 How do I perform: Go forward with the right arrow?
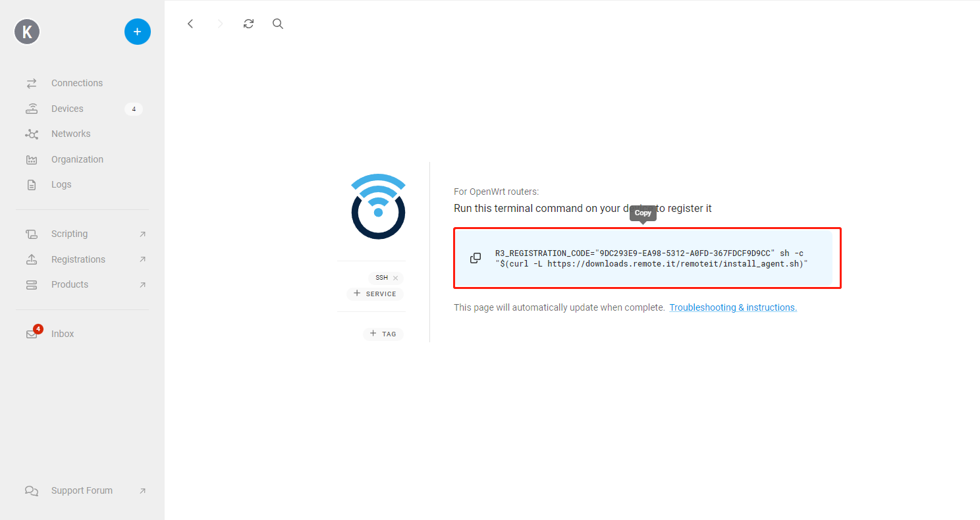(x=220, y=24)
